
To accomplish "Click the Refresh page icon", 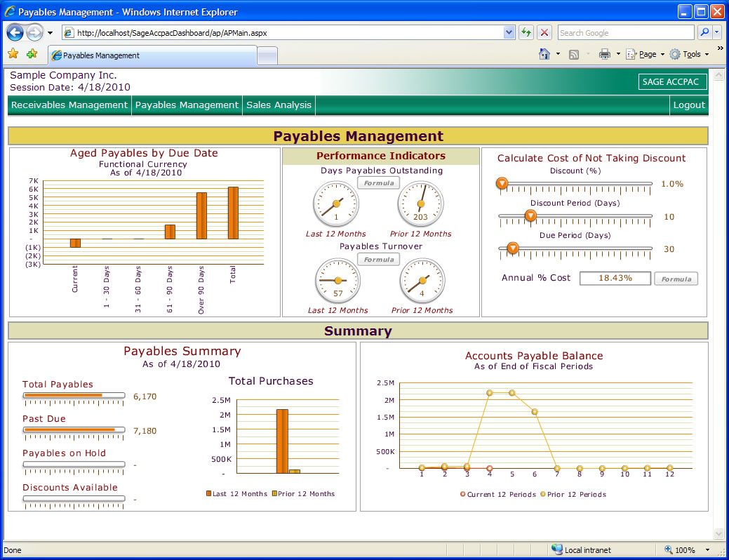I will pyautogui.click(x=526, y=32).
